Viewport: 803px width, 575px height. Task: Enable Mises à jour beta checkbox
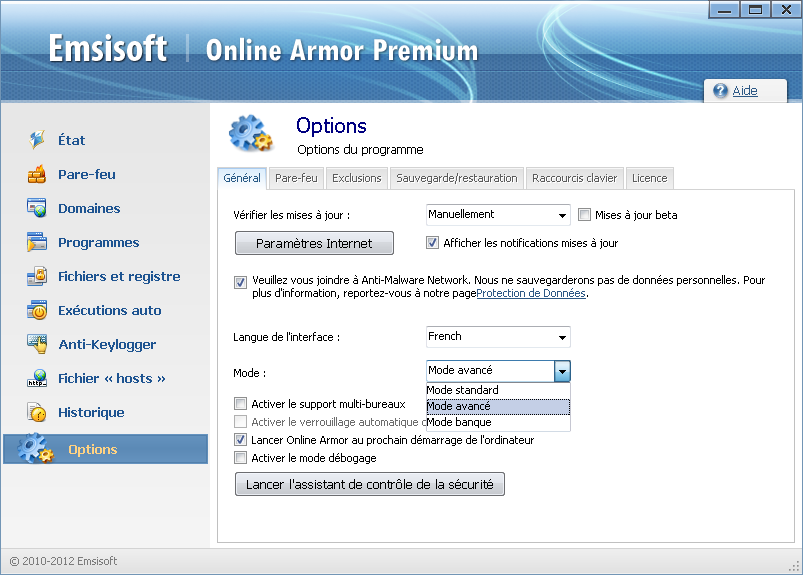pos(584,215)
